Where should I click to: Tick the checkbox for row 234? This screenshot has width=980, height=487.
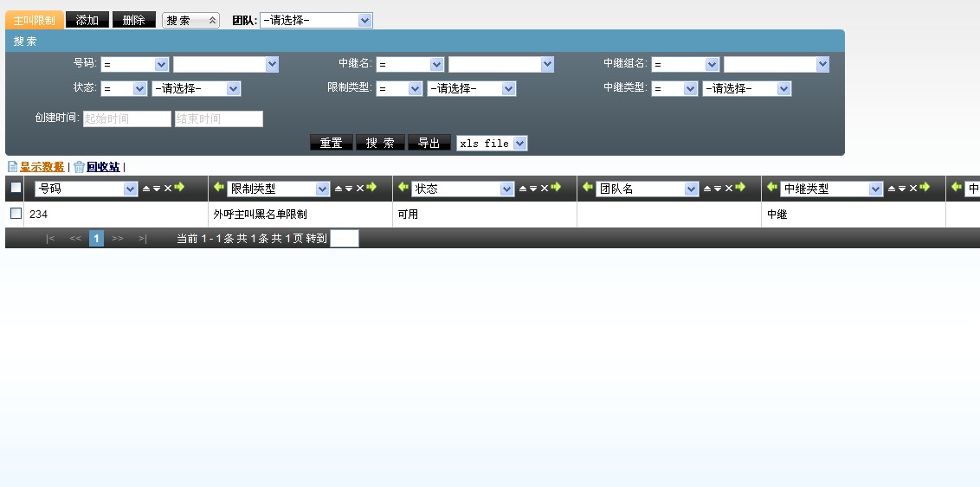pyautogui.click(x=16, y=214)
